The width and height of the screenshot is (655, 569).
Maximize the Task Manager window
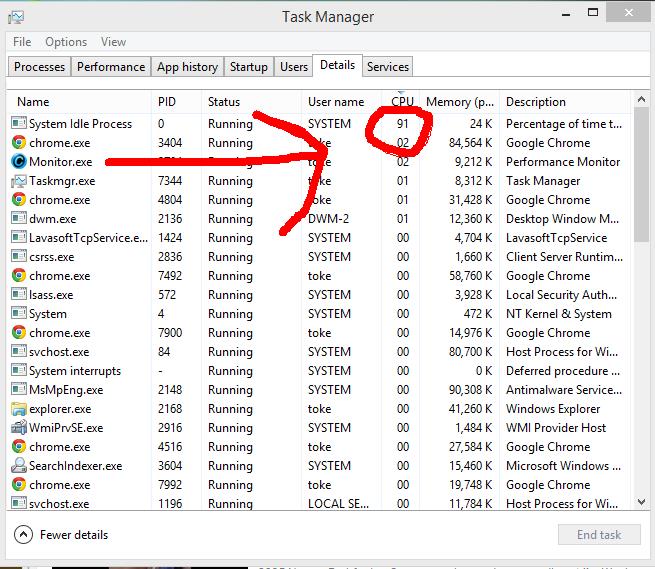click(x=593, y=13)
